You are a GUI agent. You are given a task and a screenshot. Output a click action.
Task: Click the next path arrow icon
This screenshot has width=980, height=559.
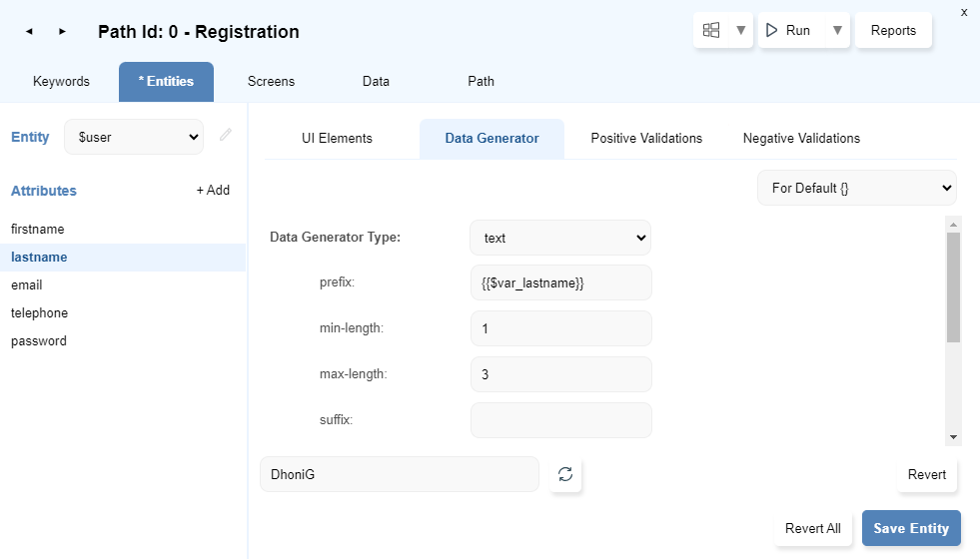pos(62,32)
